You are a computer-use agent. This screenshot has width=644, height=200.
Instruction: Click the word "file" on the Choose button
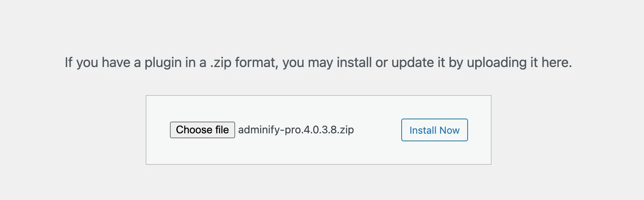pyautogui.click(x=222, y=130)
